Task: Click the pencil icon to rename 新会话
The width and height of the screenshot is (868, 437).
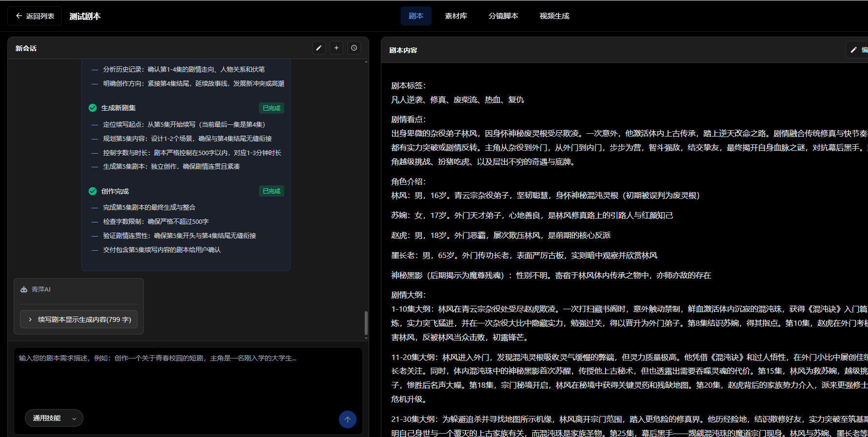Action: [319, 48]
